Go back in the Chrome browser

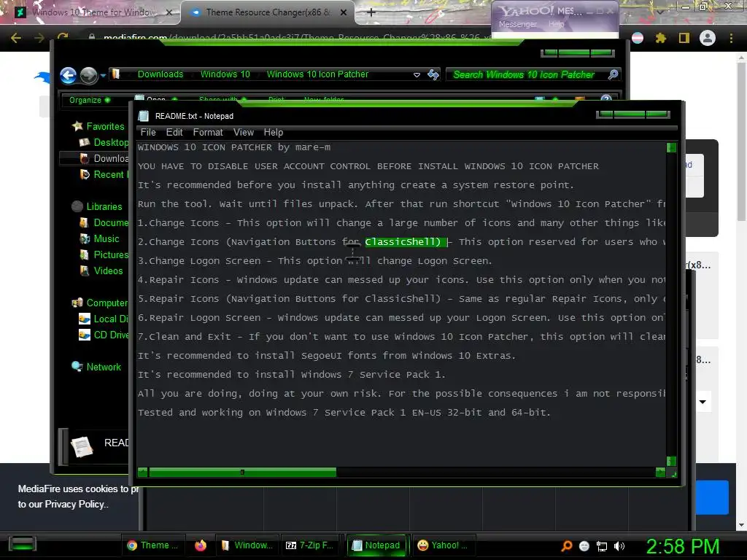[16, 38]
